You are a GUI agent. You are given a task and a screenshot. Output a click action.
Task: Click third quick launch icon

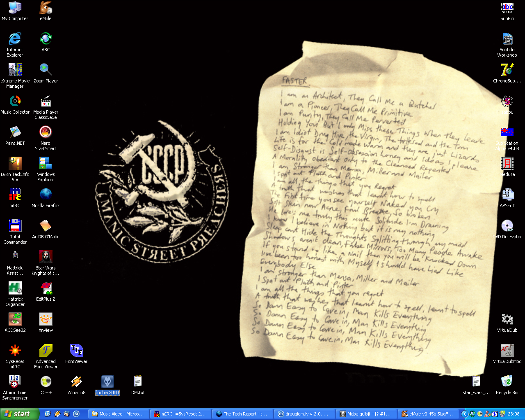(x=66, y=414)
